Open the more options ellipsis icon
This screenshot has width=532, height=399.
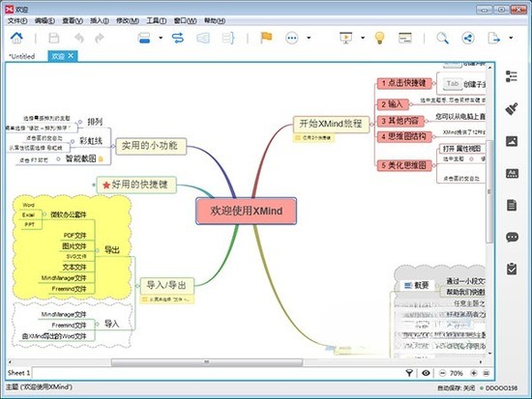(x=292, y=38)
